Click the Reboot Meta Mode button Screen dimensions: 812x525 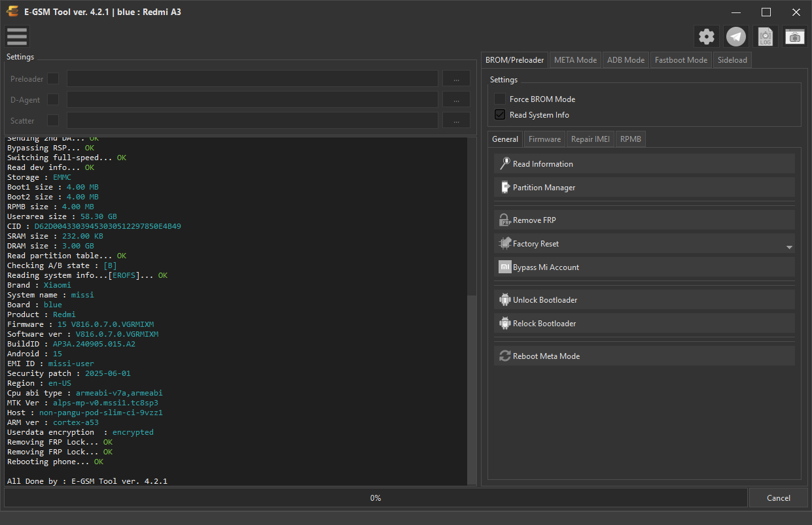(x=644, y=356)
